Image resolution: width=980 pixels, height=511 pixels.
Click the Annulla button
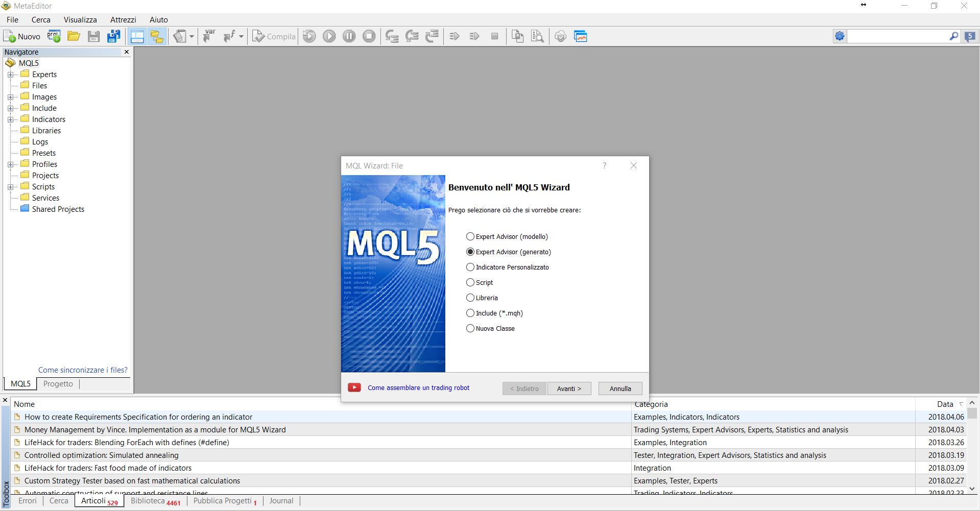(x=620, y=388)
